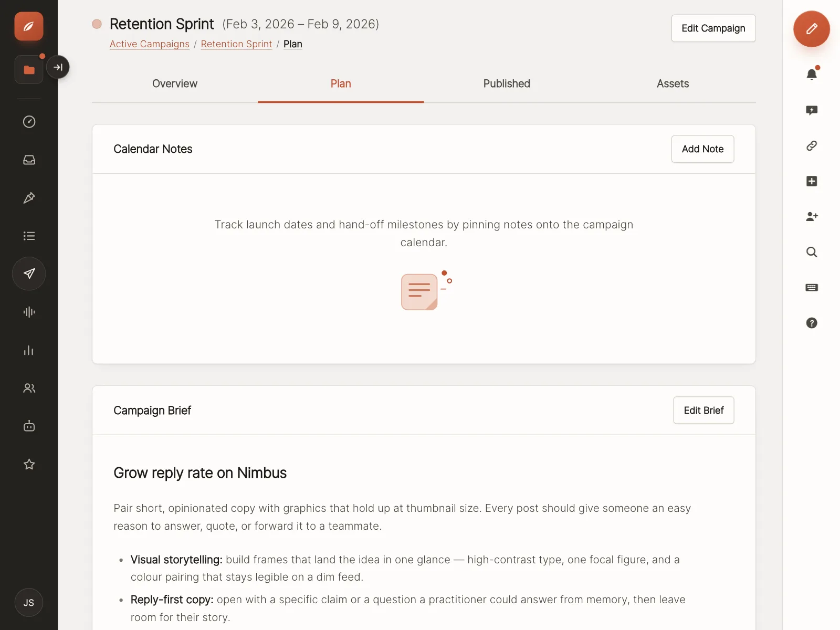The width and height of the screenshot is (840, 630).
Task: Switch to the Published tab
Action: click(x=507, y=83)
